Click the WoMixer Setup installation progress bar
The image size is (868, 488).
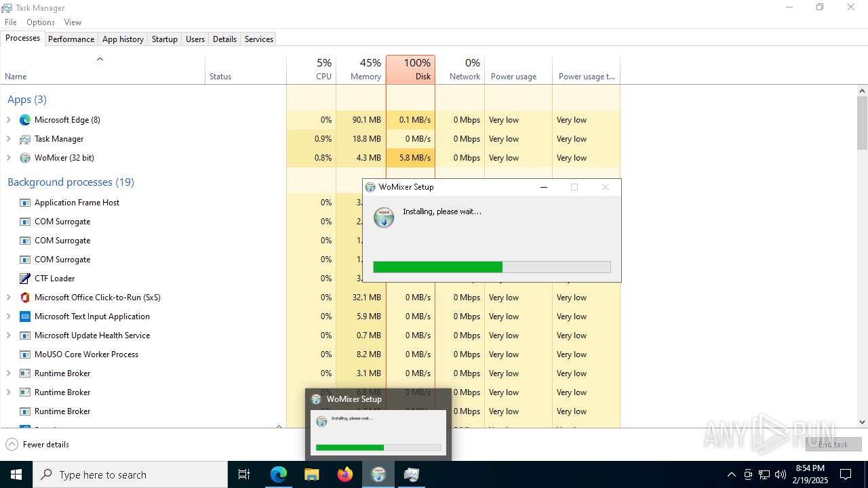(492, 267)
